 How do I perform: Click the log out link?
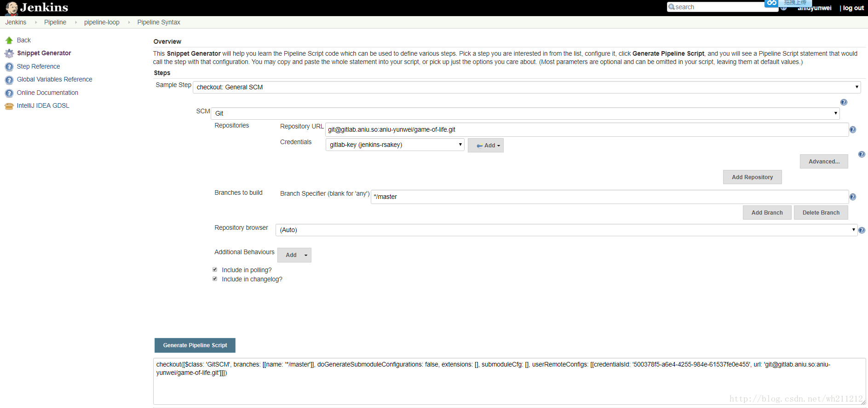click(853, 8)
